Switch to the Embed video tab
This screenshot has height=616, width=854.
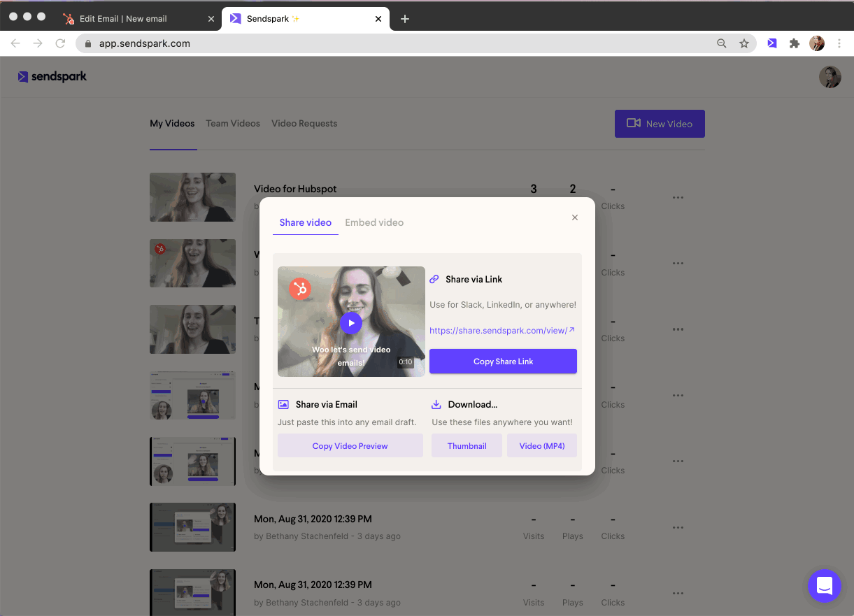pyautogui.click(x=374, y=222)
